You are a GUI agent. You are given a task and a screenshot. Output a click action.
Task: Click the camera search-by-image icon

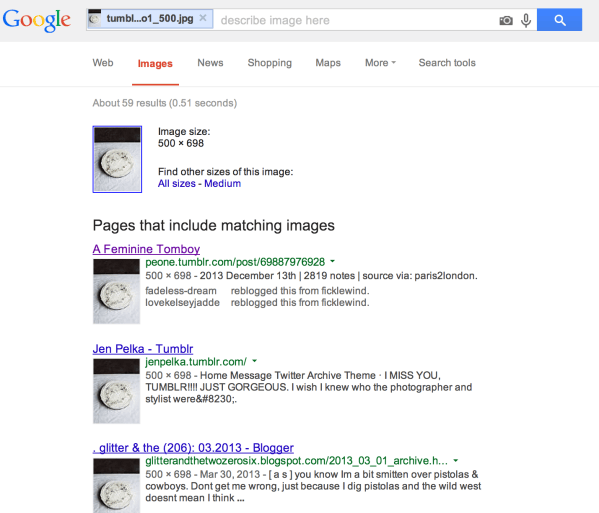506,20
